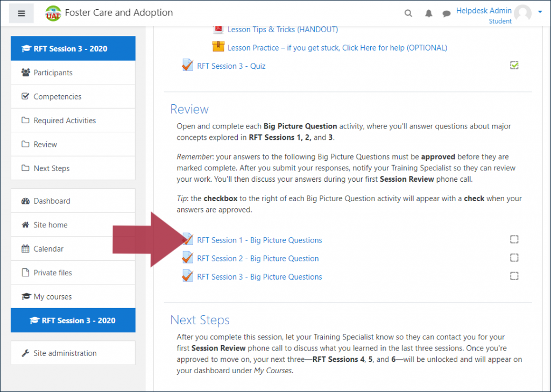Open Foster Care and Adoption site title
Screen dimensions: 551x392
point(119,13)
